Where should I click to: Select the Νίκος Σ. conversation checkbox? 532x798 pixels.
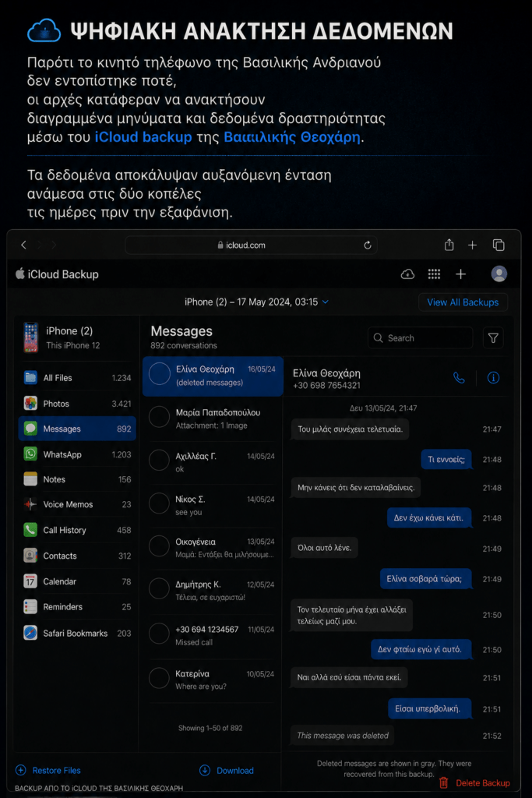point(159,503)
